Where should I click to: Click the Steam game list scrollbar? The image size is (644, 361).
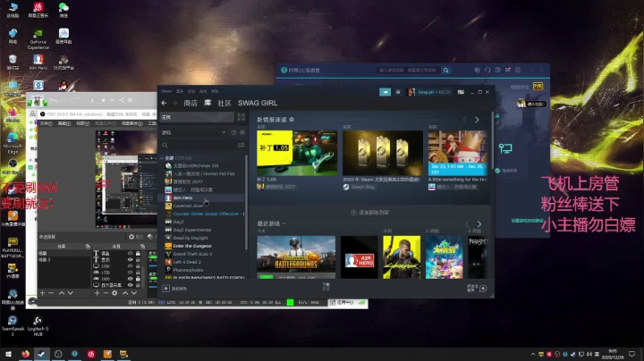pyautogui.click(x=246, y=202)
